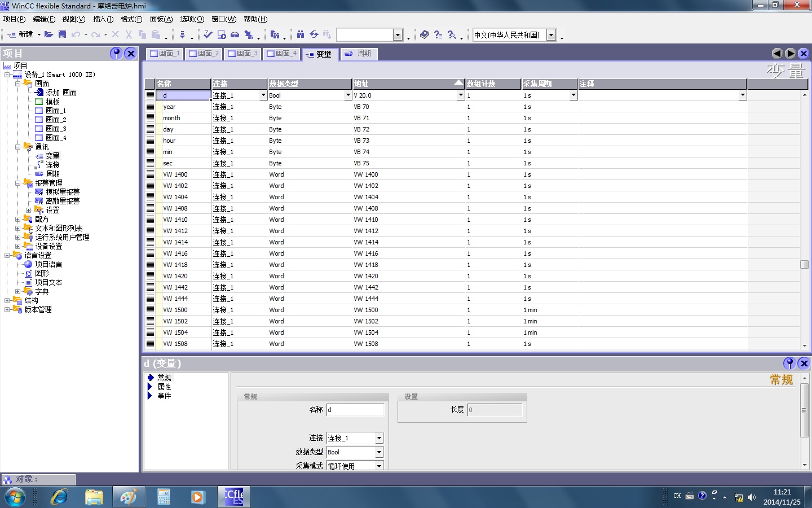Open the 数据类型 Bool dropdown in properties panel
Image resolution: width=812 pixels, height=508 pixels.
coord(379,452)
